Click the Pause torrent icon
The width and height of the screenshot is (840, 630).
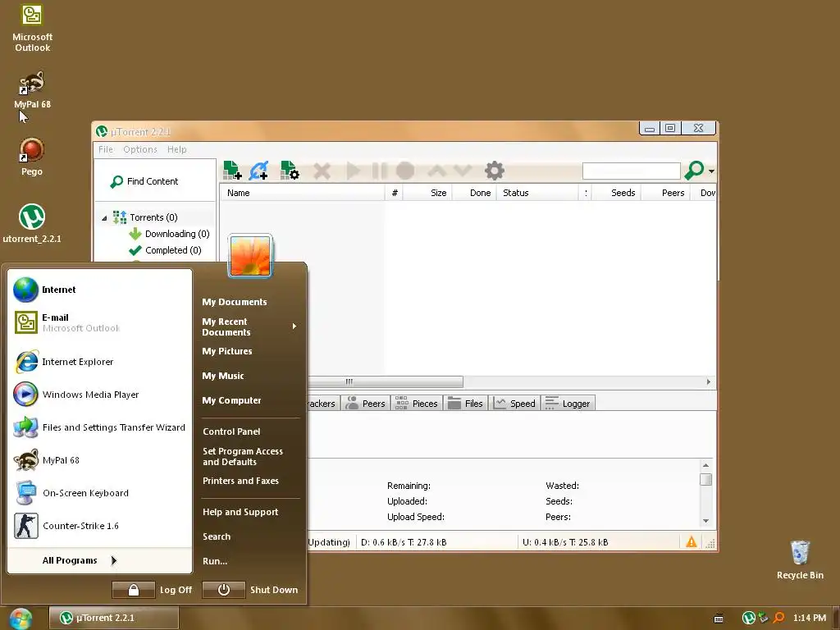379,171
